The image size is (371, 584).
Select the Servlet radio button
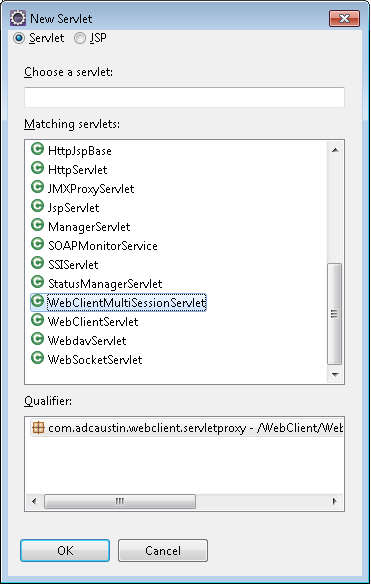pyautogui.click(x=19, y=38)
